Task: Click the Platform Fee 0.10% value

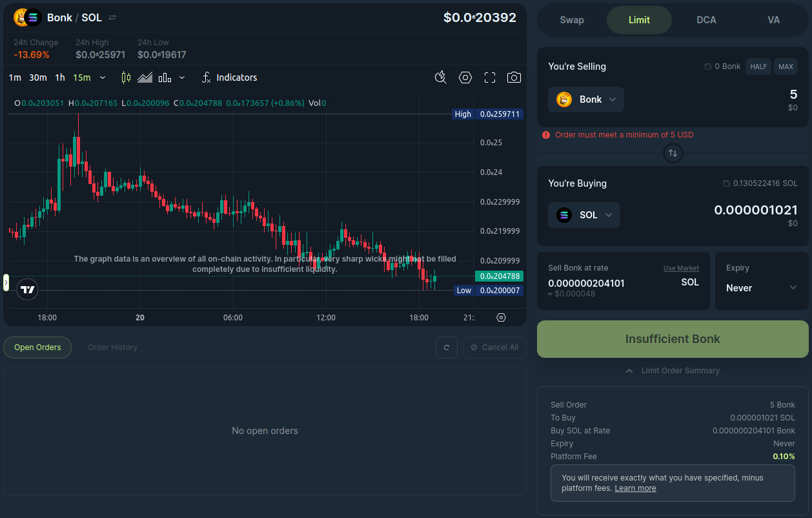Action: (784, 457)
